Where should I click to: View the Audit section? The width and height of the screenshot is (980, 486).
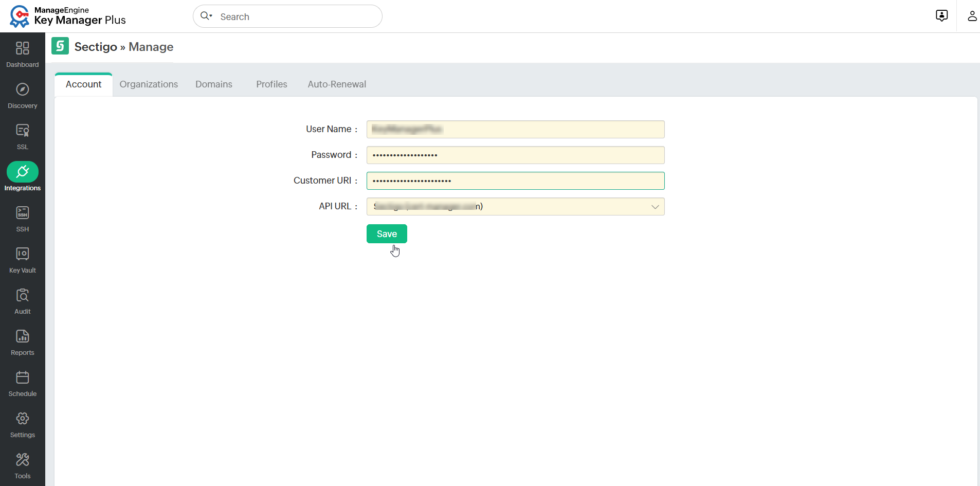coord(23,301)
